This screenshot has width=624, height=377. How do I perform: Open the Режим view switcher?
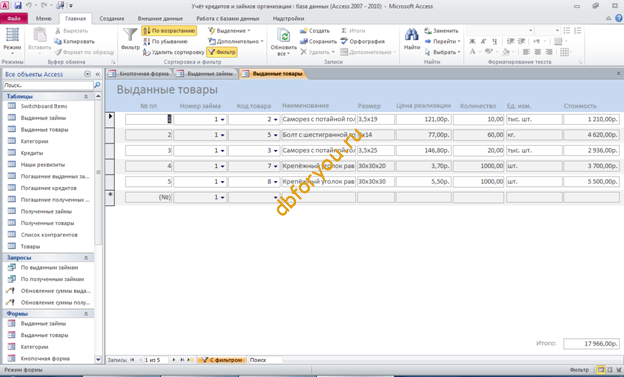tap(12, 42)
